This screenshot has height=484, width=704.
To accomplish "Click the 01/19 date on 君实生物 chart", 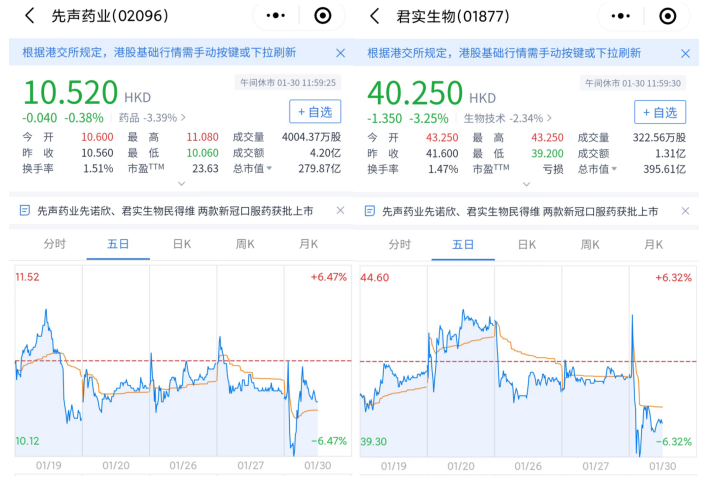I will tap(393, 466).
